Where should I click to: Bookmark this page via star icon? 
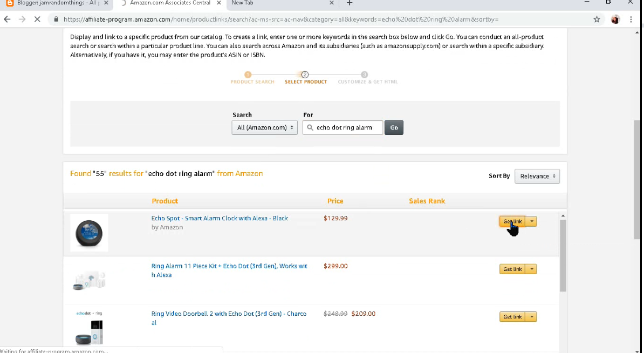click(x=597, y=19)
